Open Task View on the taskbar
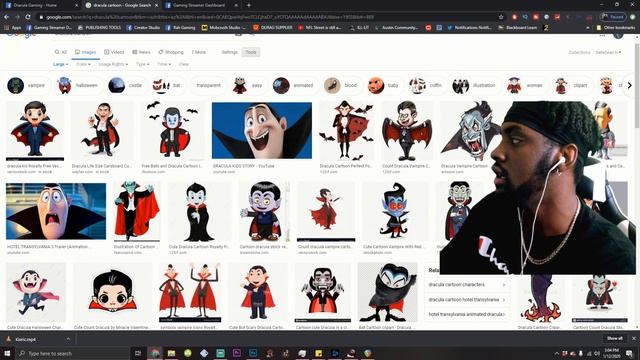 (138, 353)
